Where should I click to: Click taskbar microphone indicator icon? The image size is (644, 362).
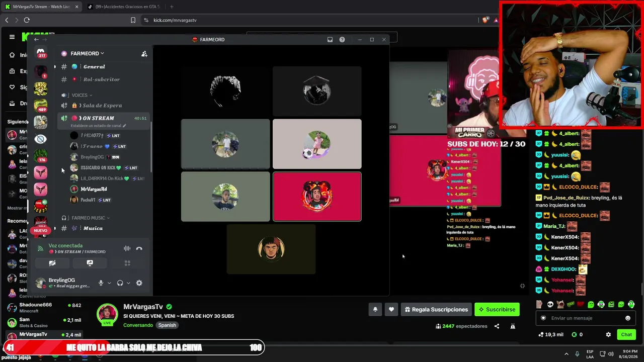[x=577, y=354]
